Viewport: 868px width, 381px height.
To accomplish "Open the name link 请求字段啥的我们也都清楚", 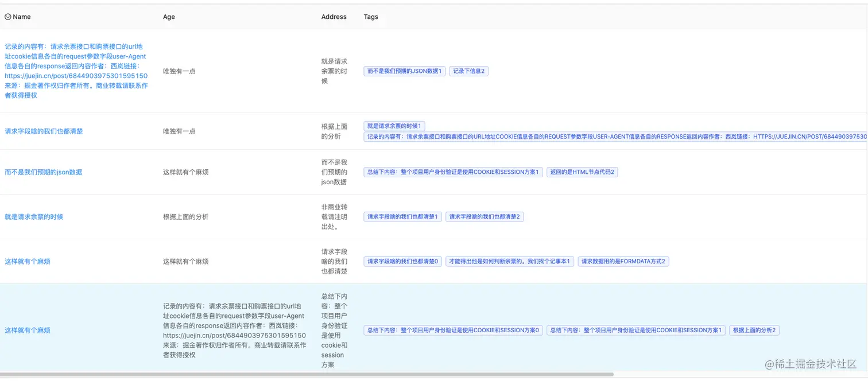I will click(44, 131).
